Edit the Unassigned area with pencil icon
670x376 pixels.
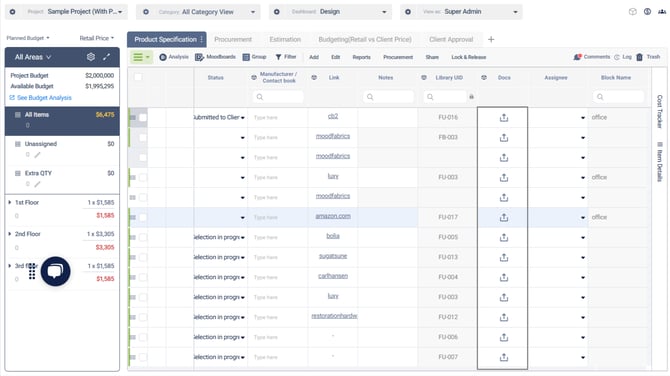38,155
